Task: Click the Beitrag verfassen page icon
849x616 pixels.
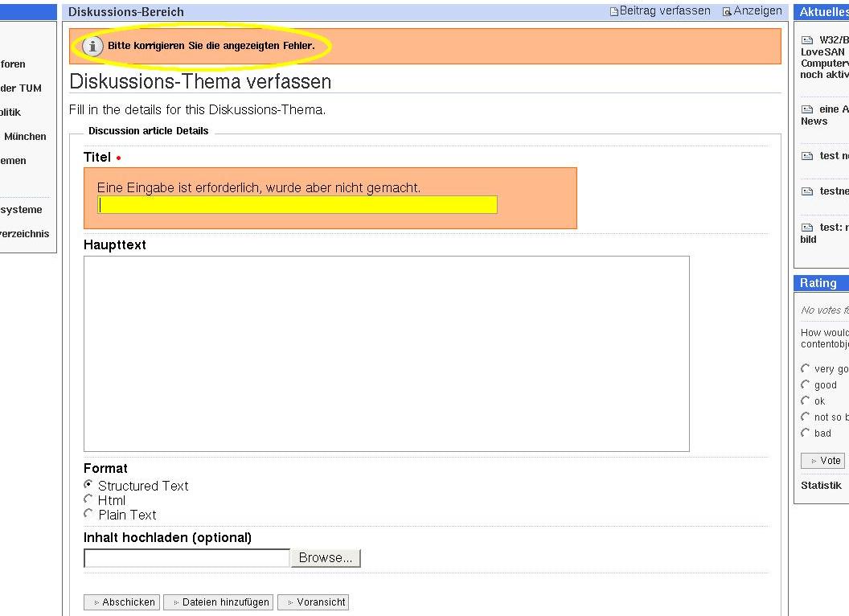Action: (614, 11)
